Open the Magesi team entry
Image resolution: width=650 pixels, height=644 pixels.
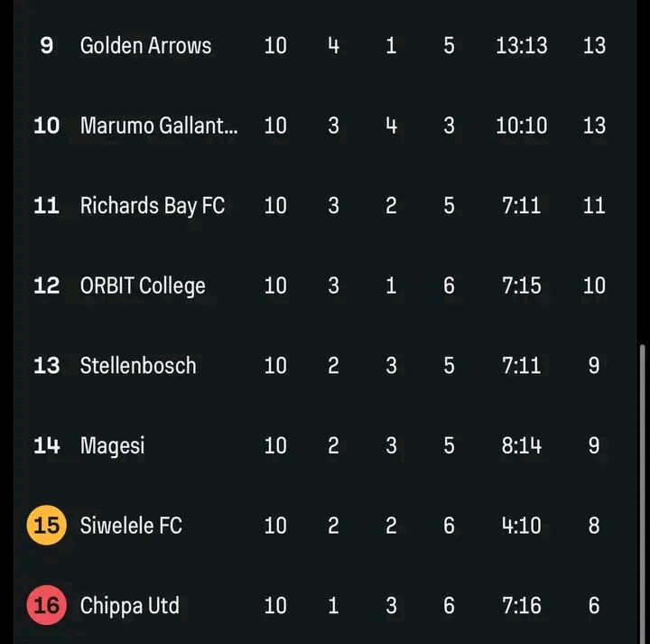(112, 445)
